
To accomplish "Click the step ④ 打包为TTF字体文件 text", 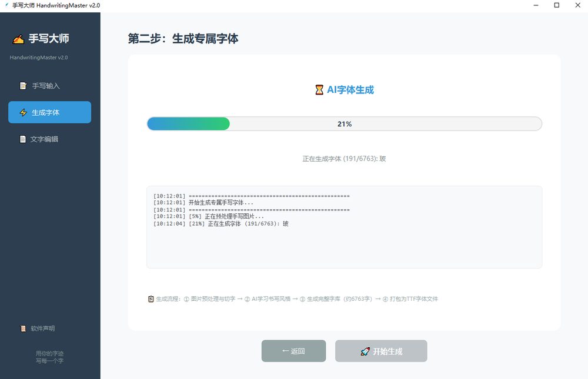I will click(410, 298).
